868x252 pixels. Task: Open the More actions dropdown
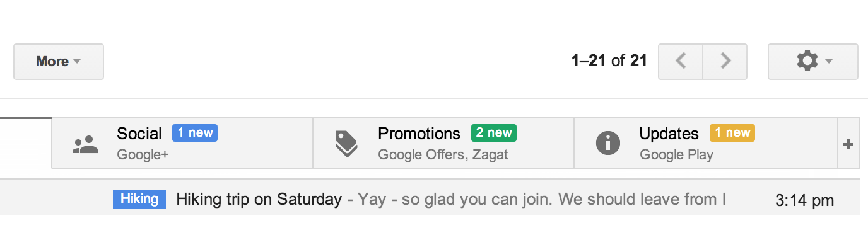tap(59, 62)
